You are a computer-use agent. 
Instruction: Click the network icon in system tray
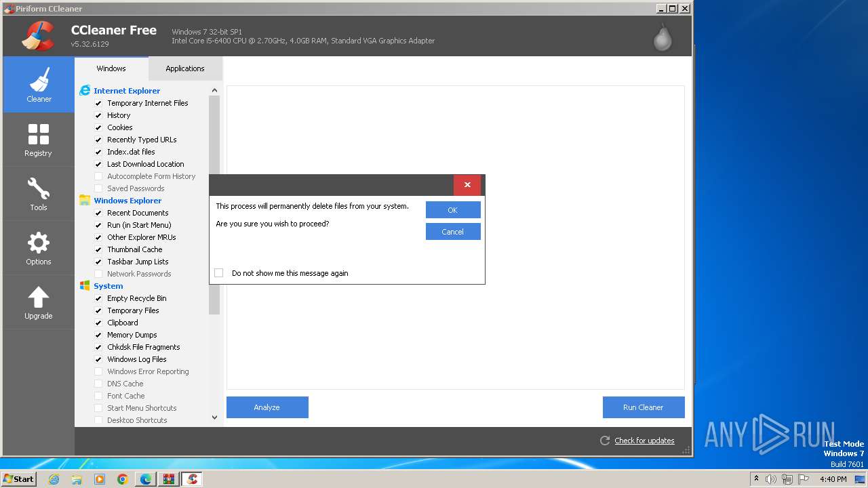[x=787, y=479]
